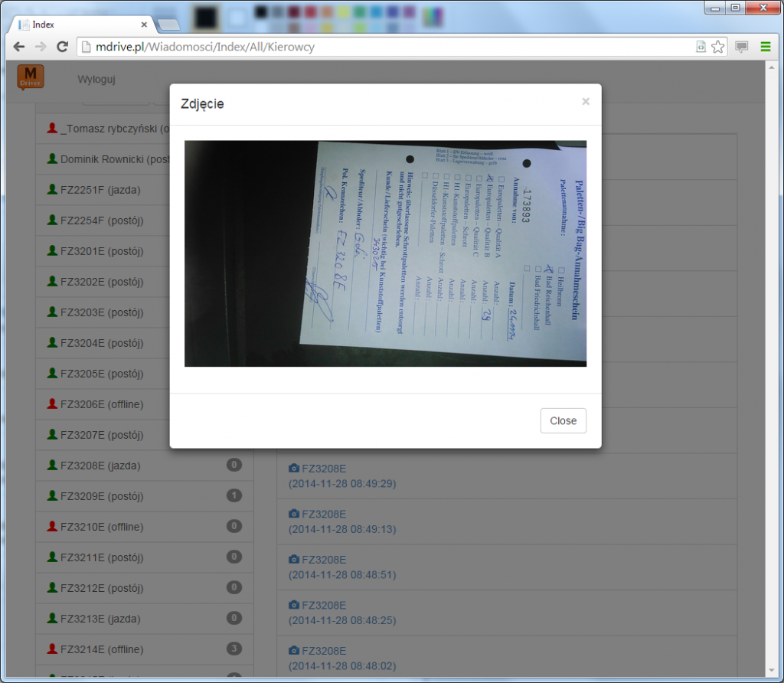
Task: Select driver FZ3206E (offline)
Action: [103, 404]
